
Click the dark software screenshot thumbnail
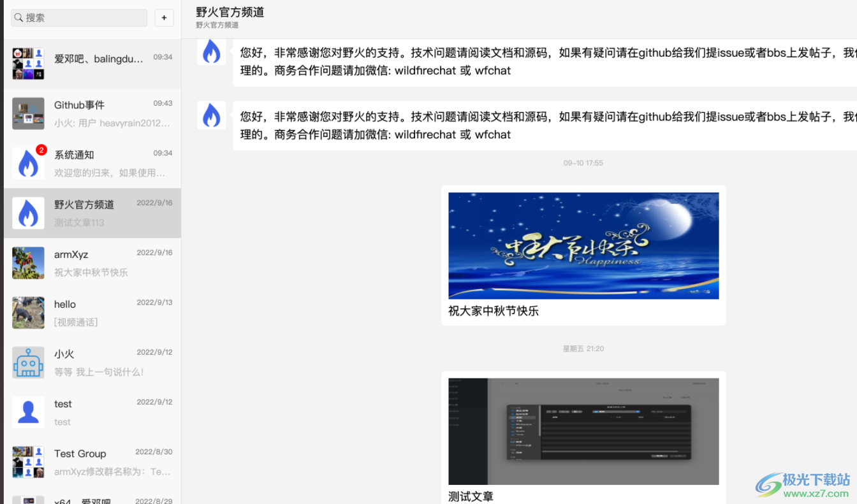[x=583, y=431]
